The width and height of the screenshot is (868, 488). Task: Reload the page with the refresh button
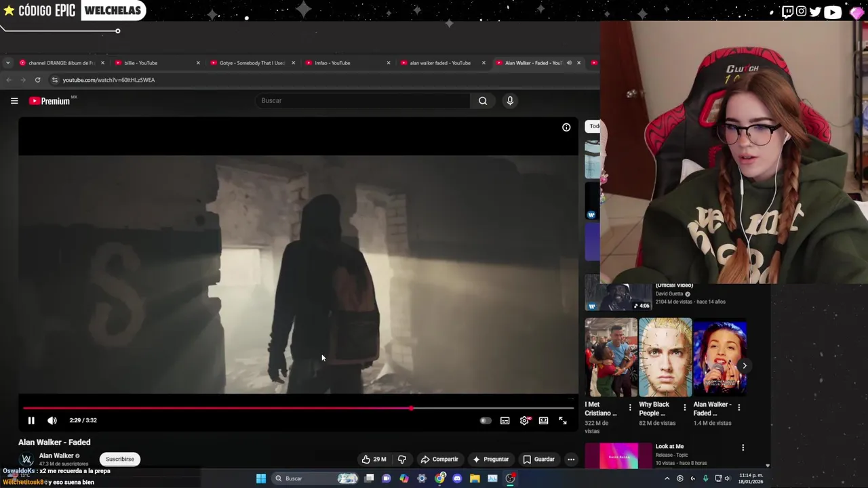[x=37, y=80]
